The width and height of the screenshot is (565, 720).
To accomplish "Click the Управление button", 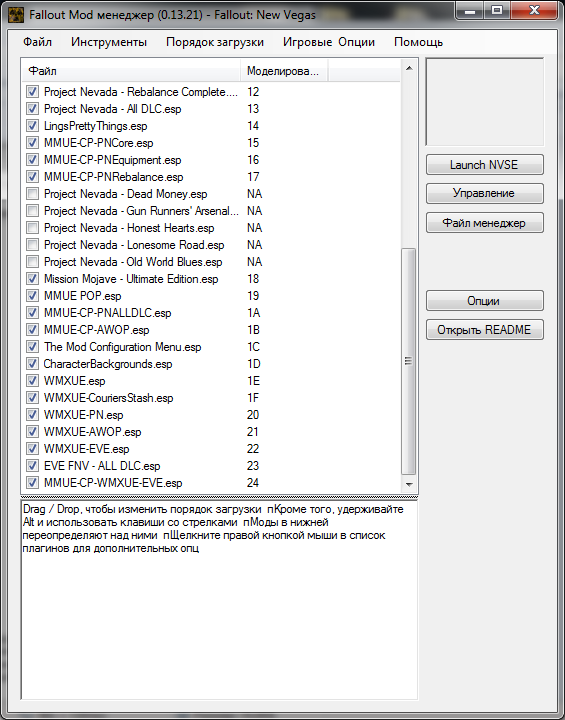I will click(485, 193).
